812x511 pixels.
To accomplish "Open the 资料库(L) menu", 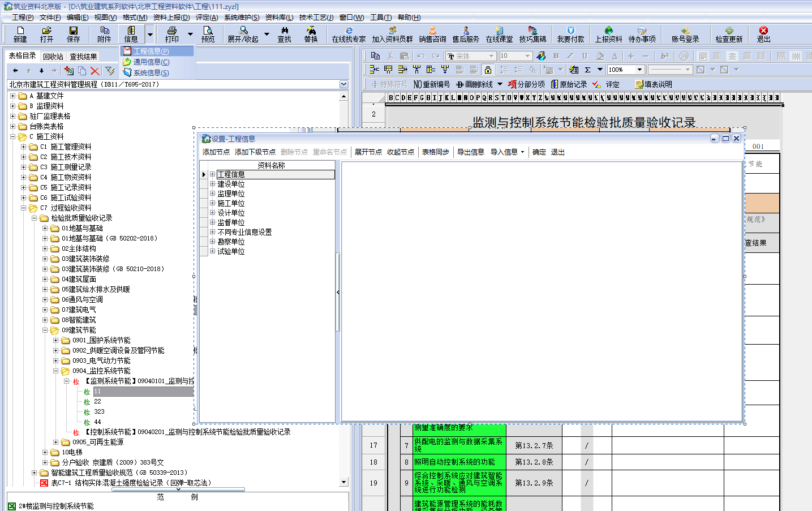I will (x=279, y=18).
